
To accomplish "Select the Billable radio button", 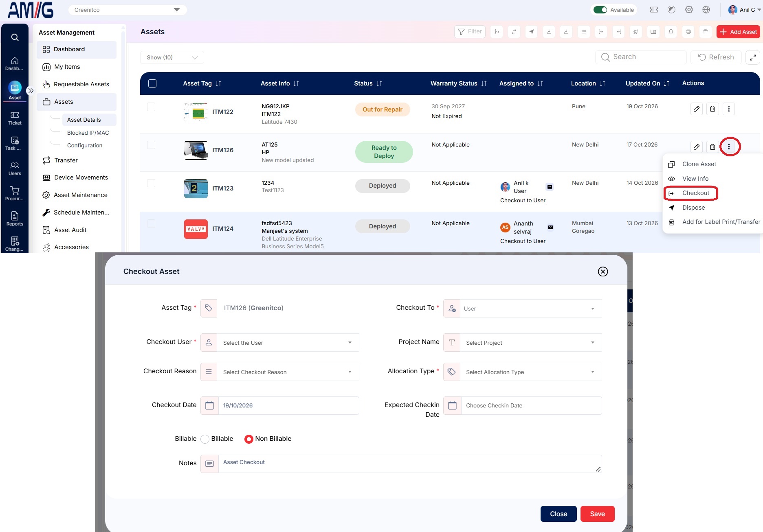I will point(205,439).
